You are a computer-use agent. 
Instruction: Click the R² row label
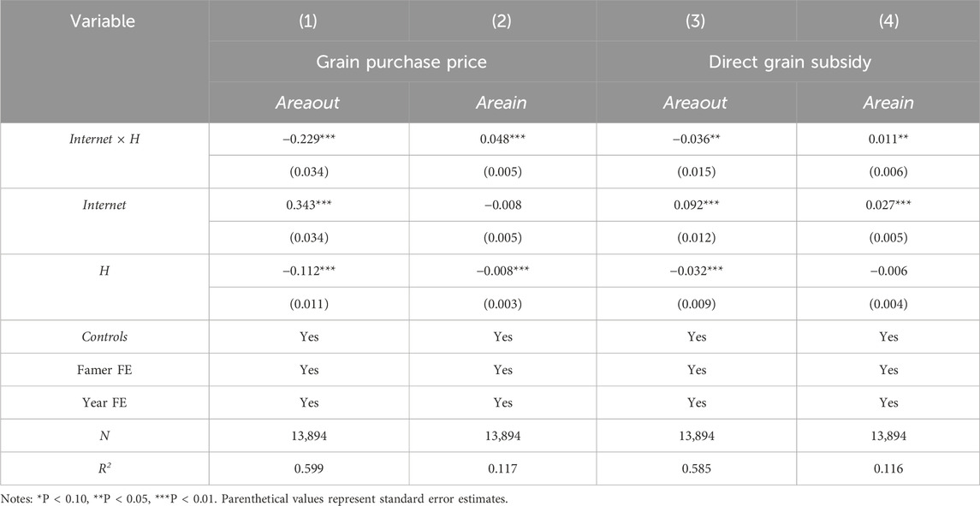[x=104, y=468]
